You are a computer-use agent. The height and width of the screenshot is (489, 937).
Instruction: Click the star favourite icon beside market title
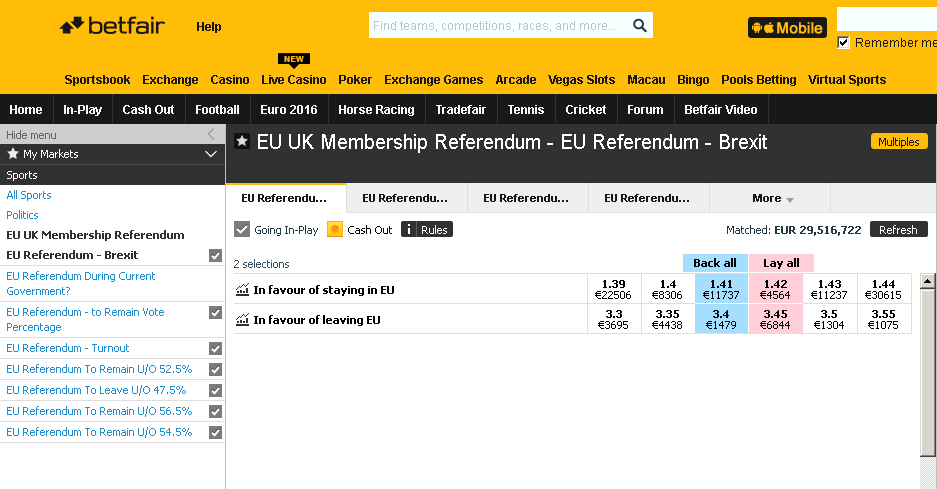[x=242, y=142]
